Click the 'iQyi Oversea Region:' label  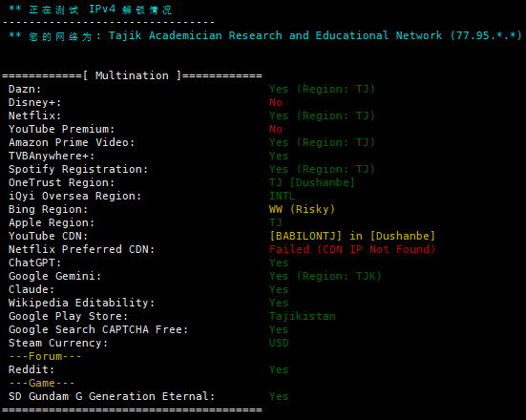pos(75,196)
